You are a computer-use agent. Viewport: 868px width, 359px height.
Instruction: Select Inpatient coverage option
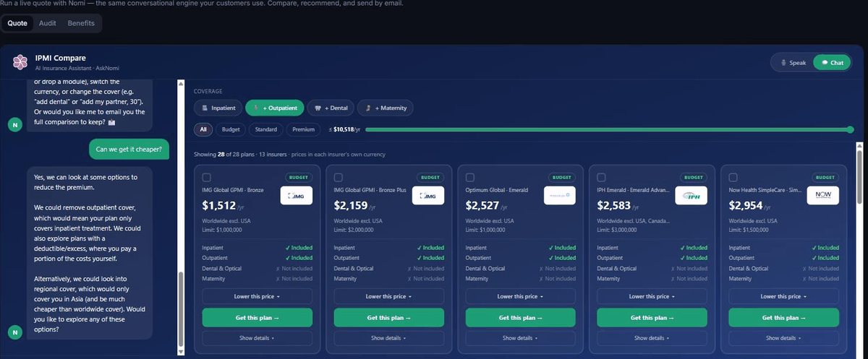point(218,108)
